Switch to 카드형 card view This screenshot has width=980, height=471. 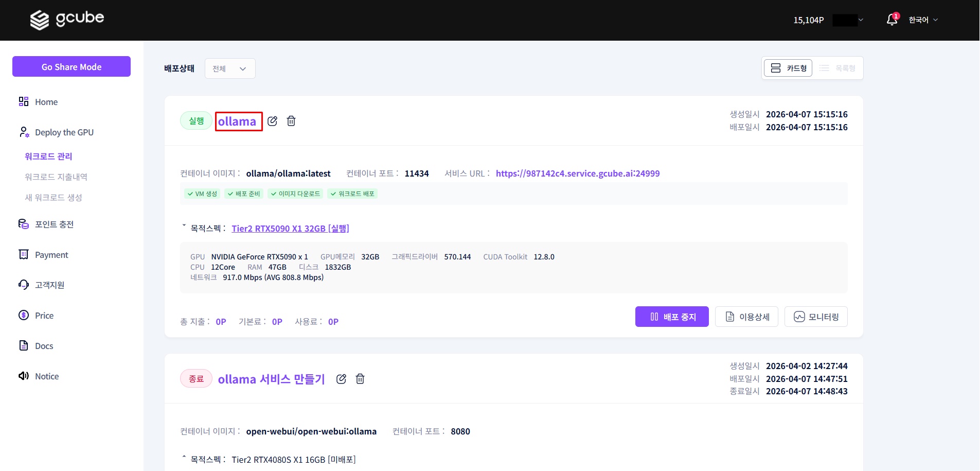[x=788, y=68]
